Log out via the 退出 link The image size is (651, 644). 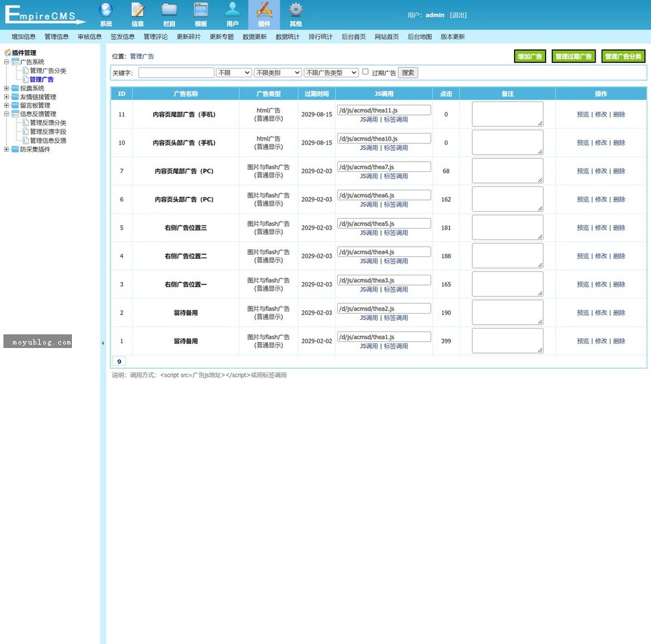click(x=458, y=15)
